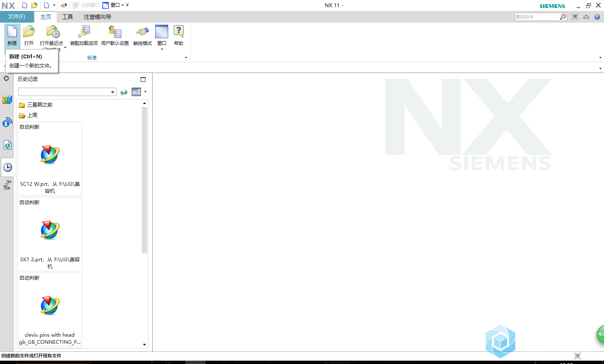
Task: Click the history panel filter text field
Action: point(64,92)
